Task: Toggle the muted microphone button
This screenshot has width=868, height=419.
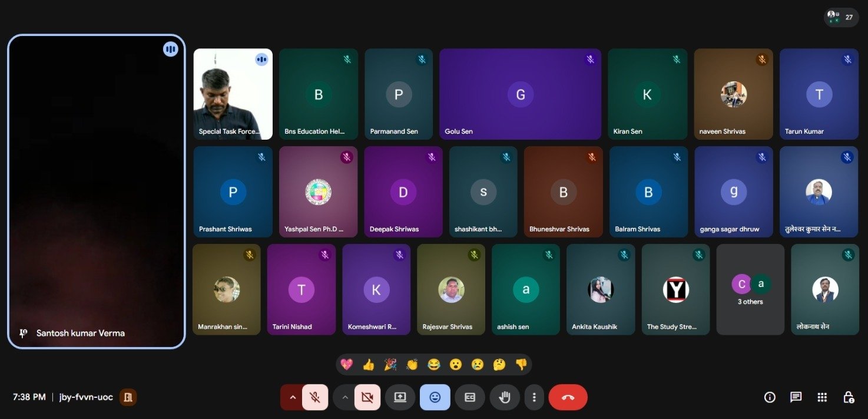Action: click(x=315, y=397)
